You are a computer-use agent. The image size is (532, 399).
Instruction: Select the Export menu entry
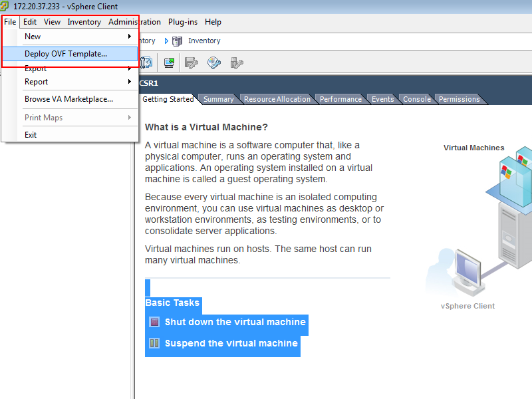tap(70, 68)
